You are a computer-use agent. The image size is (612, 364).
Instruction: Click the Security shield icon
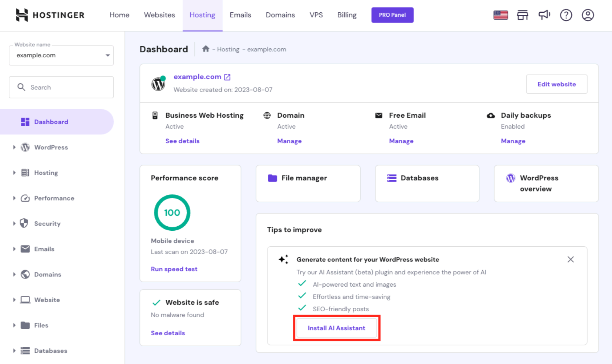tap(24, 223)
